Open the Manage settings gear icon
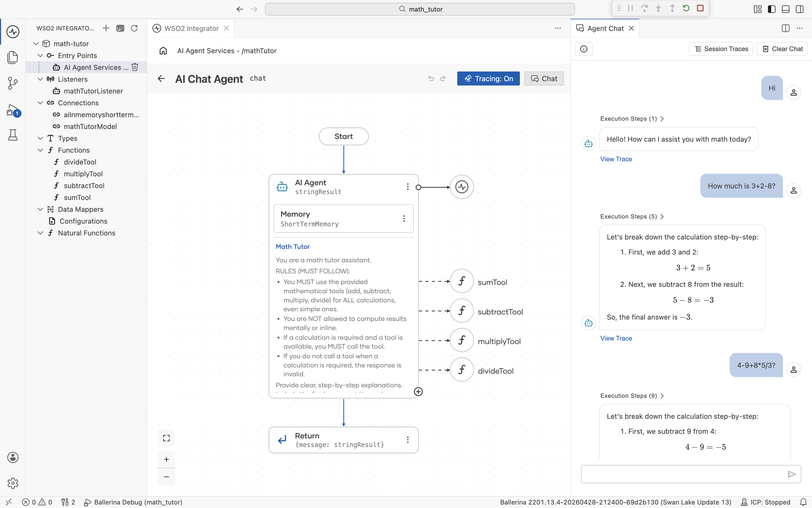812x508 pixels. click(x=13, y=483)
